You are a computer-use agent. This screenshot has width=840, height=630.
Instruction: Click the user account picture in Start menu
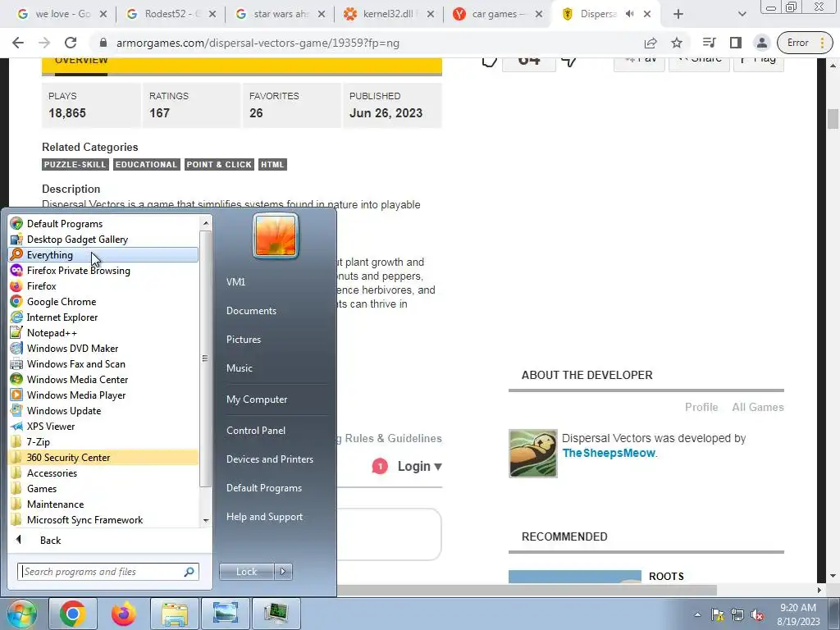coord(276,236)
